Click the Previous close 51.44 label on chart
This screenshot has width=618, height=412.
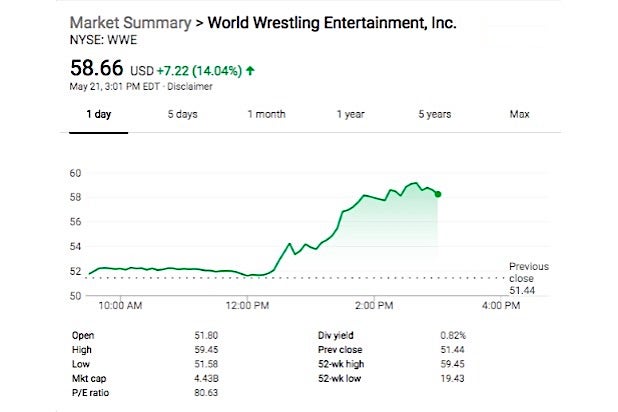point(528,277)
